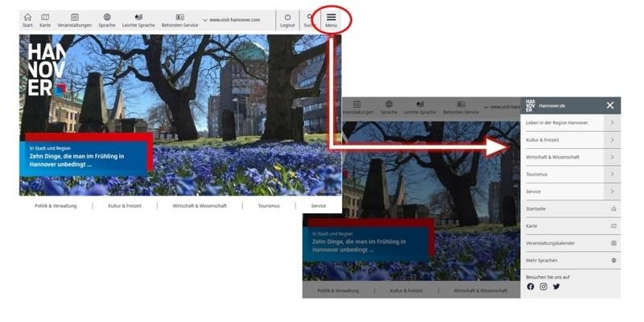Viewport: 644px width, 322px height.
Task: Open Kultur & Freizeit tab under first screenshot's hero
Action: (125, 206)
